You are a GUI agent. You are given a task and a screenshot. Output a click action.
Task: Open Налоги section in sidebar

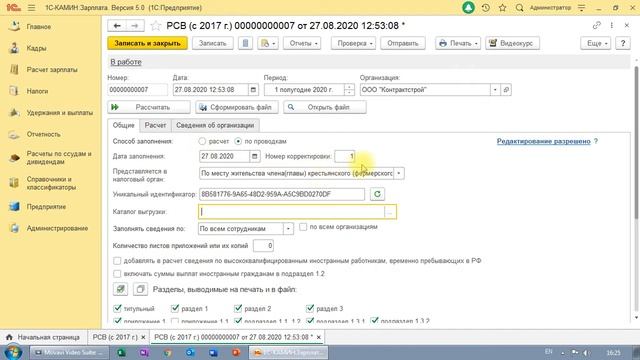pos(37,91)
